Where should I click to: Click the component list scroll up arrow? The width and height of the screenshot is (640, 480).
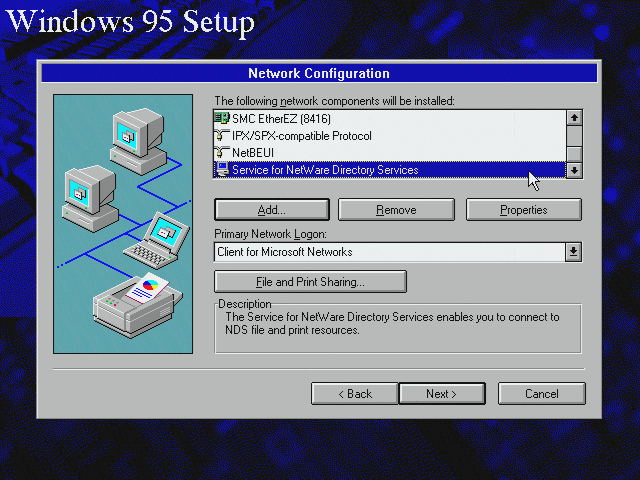[x=574, y=118]
